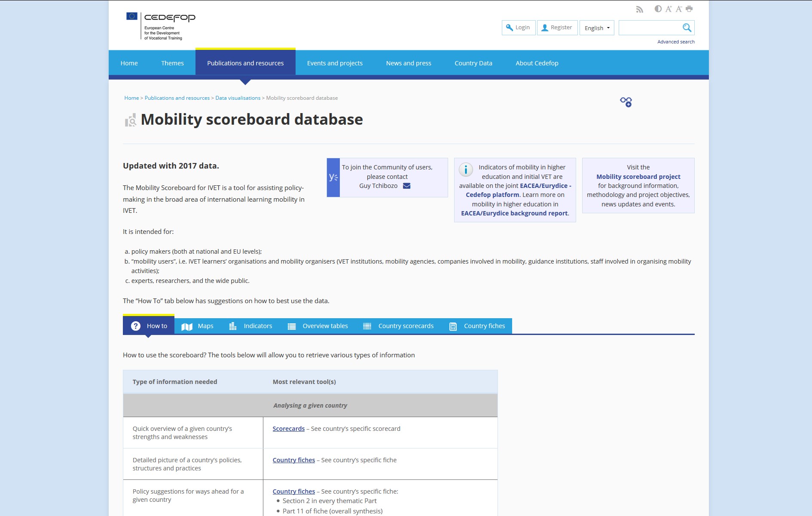
Task: Click the Maps tab map icon
Action: (187, 326)
